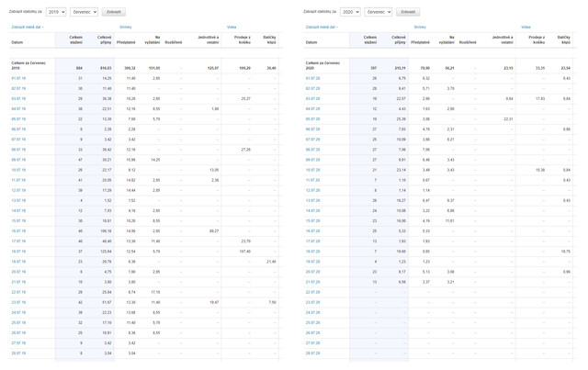The image size is (588, 370).
Task: Open the 2020 year dropdown
Action: click(x=350, y=12)
